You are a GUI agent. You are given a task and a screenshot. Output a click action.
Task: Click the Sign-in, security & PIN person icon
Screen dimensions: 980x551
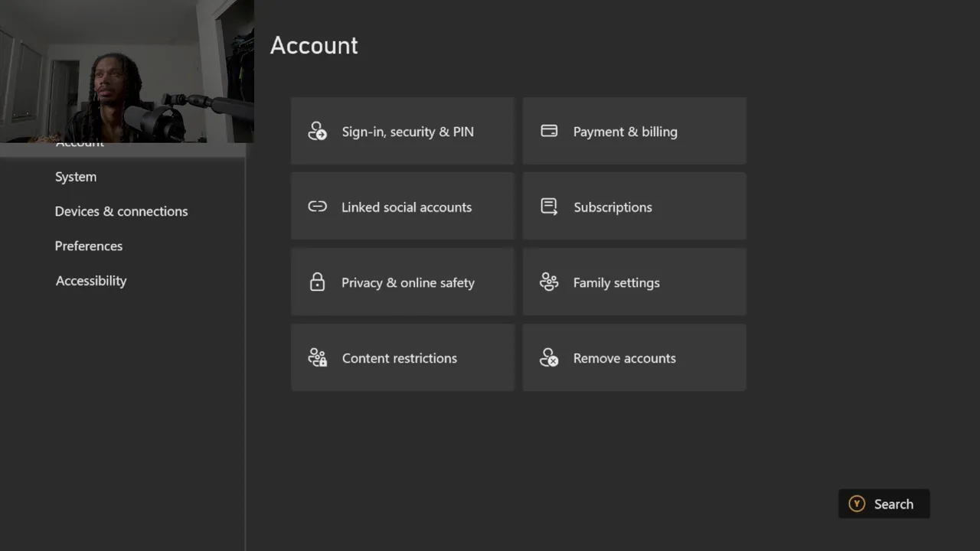click(317, 132)
